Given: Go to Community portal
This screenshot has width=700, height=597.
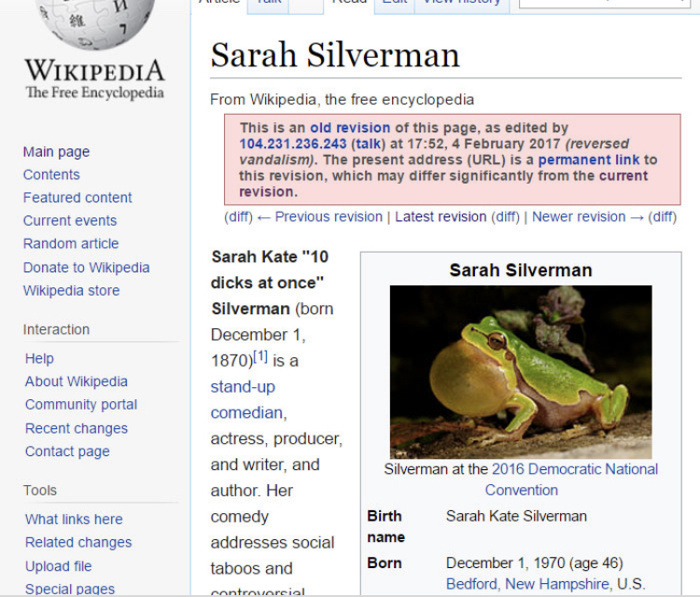Looking at the screenshot, I should click(81, 404).
